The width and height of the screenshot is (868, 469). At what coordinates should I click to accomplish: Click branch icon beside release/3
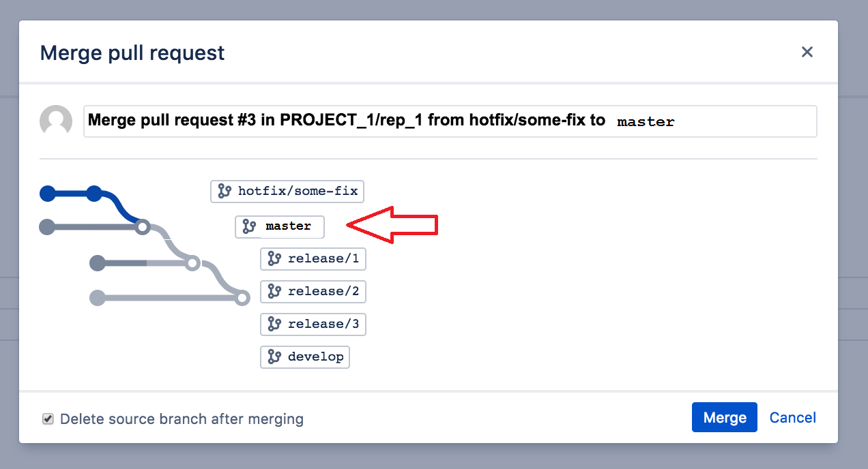click(x=274, y=324)
